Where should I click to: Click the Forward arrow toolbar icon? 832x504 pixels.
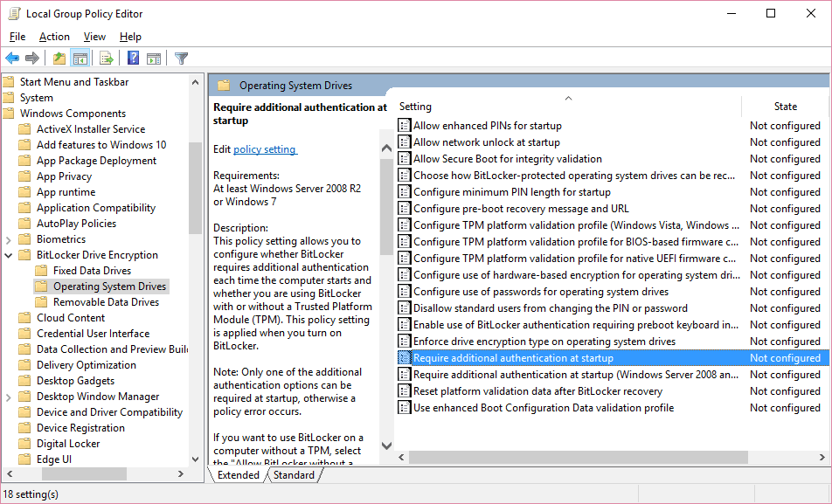click(31, 58)
